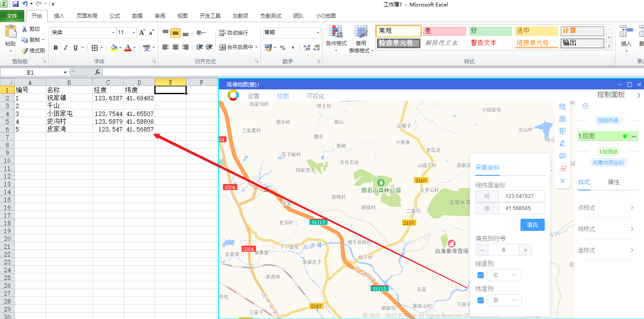Expand 线样式 line style section
644x319 pixels.
(608, 229)
